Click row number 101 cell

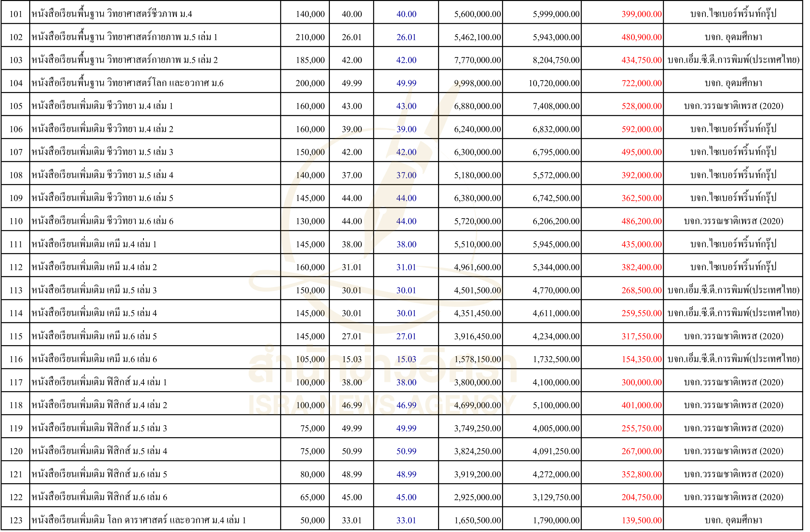(x=16, y=14)
